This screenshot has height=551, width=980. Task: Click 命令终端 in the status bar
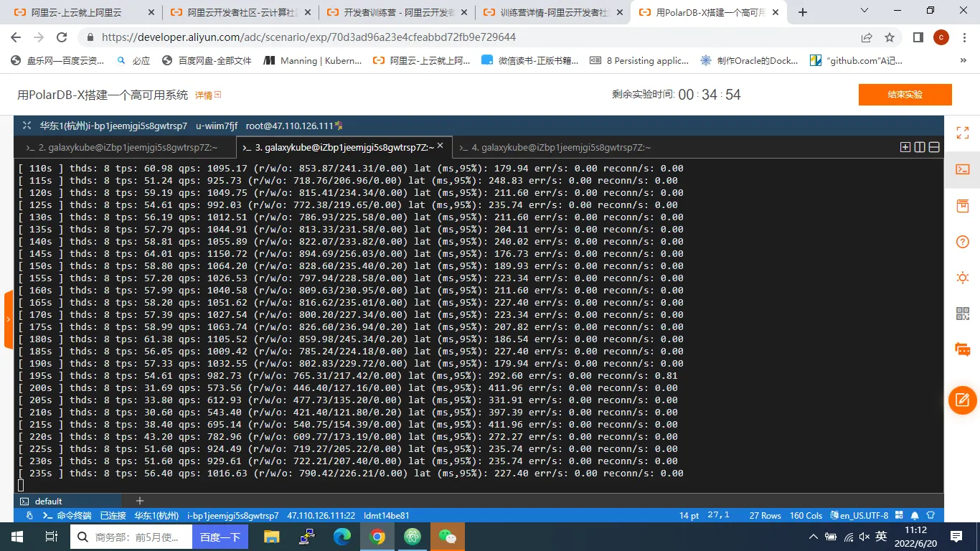[67, 515]
